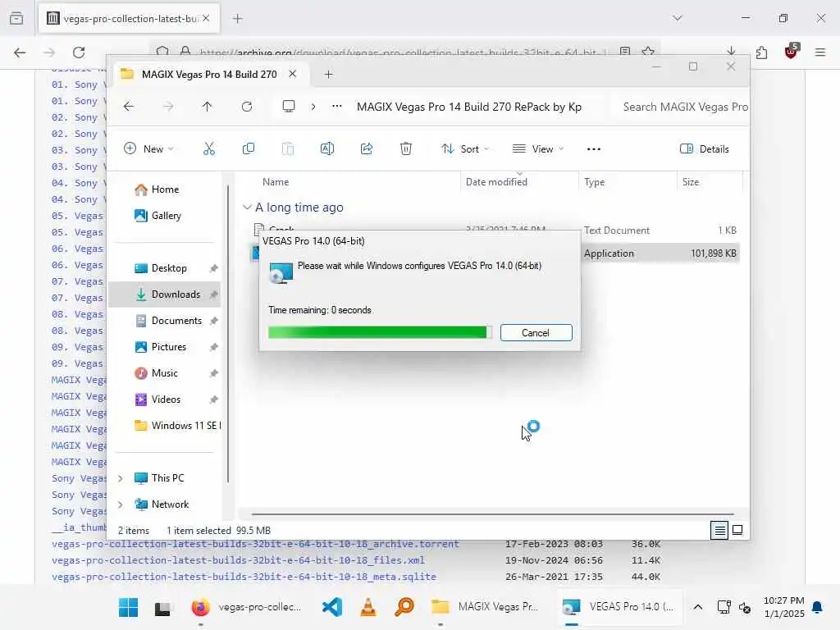Viewport: 840px width, 630px height.
Task: Open Music in the navigation pane
Action: 164,373
